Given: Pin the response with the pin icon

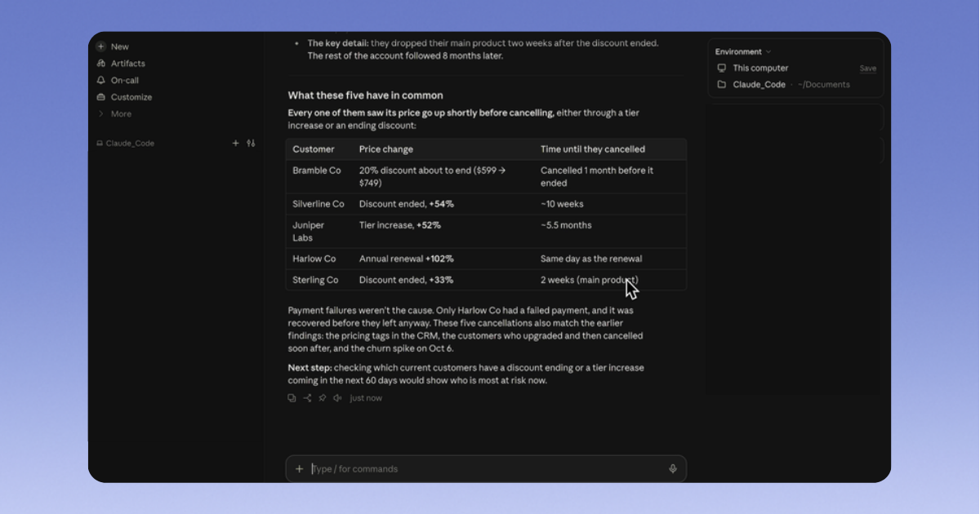Looking at the screenshot, I should [323, 398].
